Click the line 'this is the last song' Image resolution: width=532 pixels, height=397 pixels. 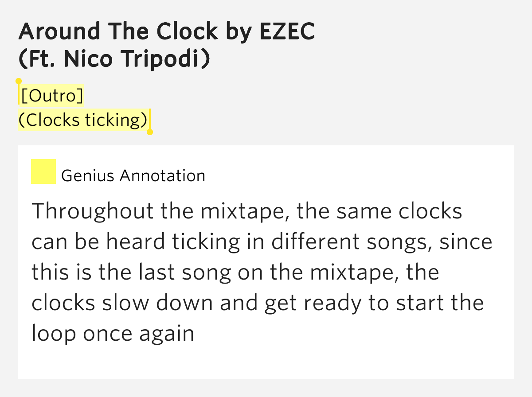(131, 272)
